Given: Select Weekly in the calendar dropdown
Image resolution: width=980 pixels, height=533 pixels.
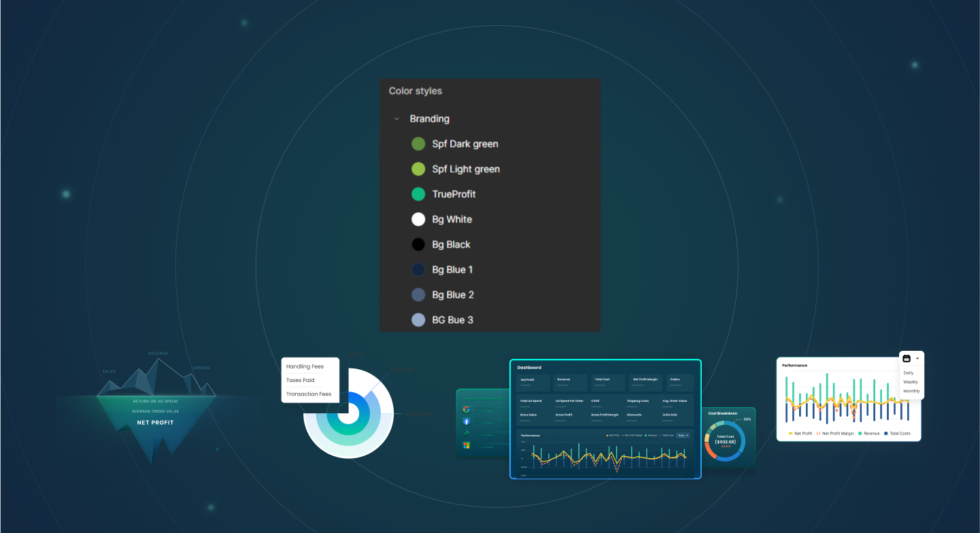Looking at the screenshot, I should coord(911,382).
